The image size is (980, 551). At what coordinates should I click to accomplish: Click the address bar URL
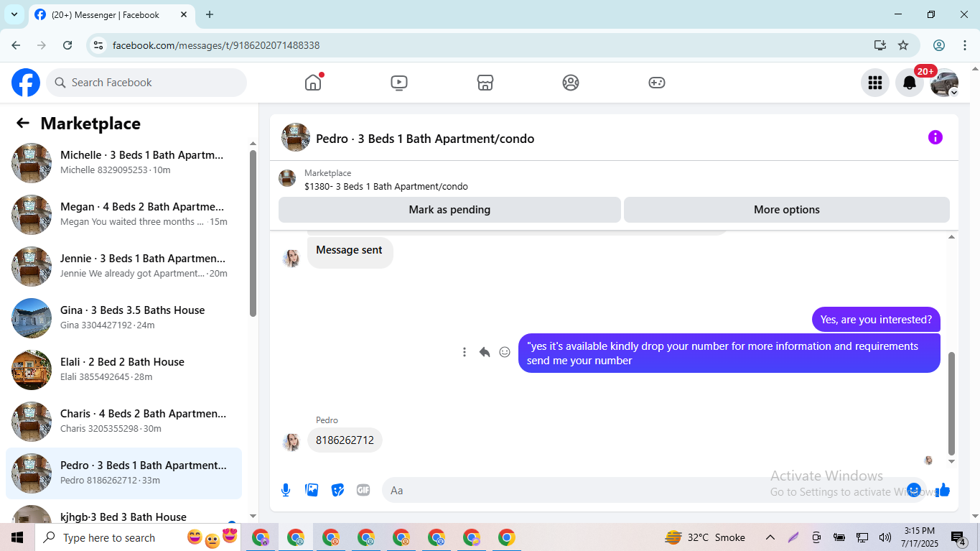tap(216, 45)
